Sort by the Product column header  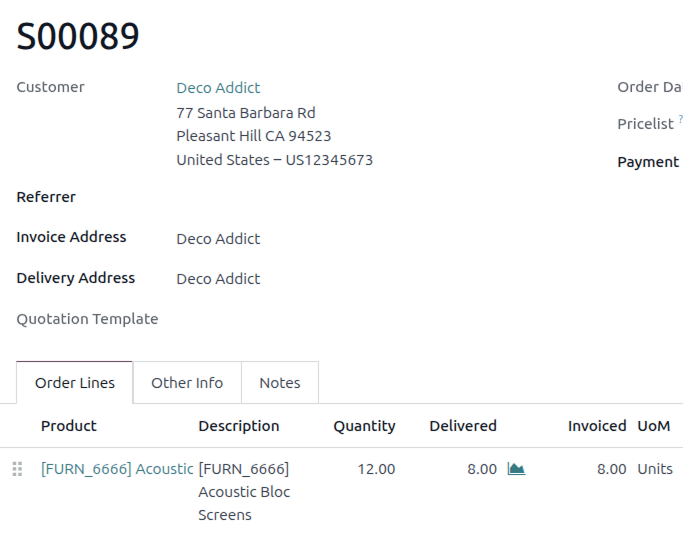pyautogui.click(x=69, y=426)
